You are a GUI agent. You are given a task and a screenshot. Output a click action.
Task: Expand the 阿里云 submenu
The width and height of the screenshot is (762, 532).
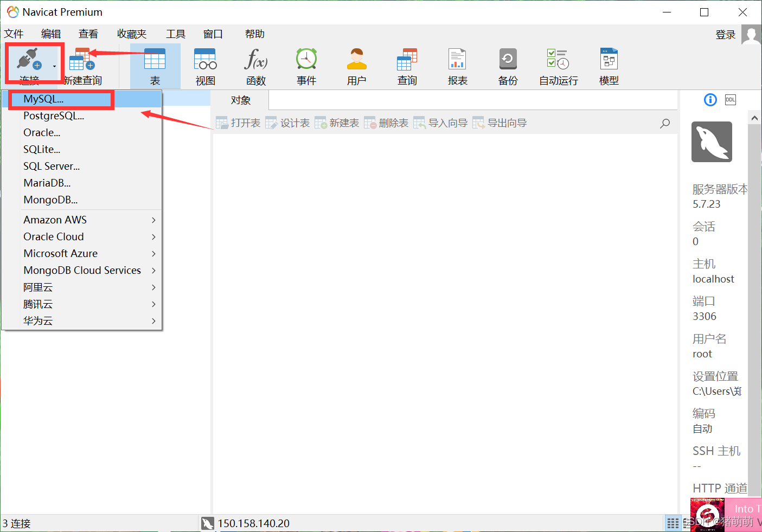point(82,287)
